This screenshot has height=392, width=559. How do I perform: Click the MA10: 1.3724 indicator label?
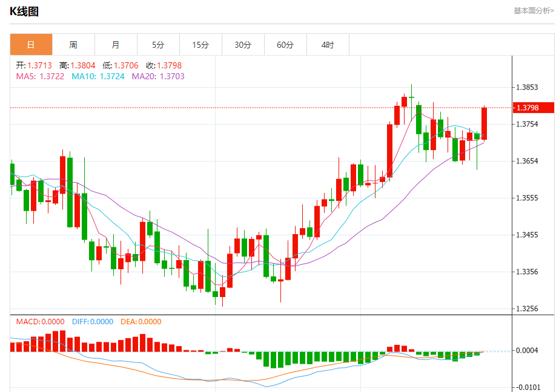tap(98, 76)
